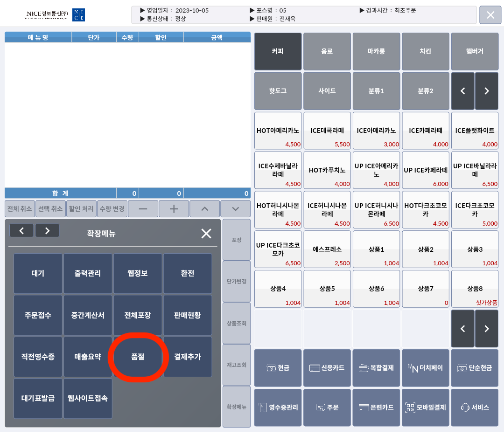Switch to the 햄버거 category tab
Screen dimensions: 504x435
click(x=475, y=51)
